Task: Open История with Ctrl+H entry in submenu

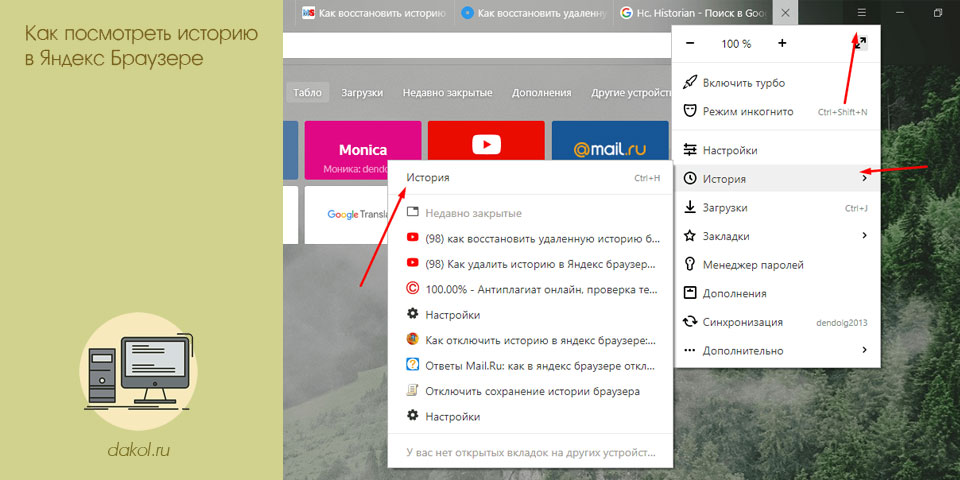Action: (531, 178)
